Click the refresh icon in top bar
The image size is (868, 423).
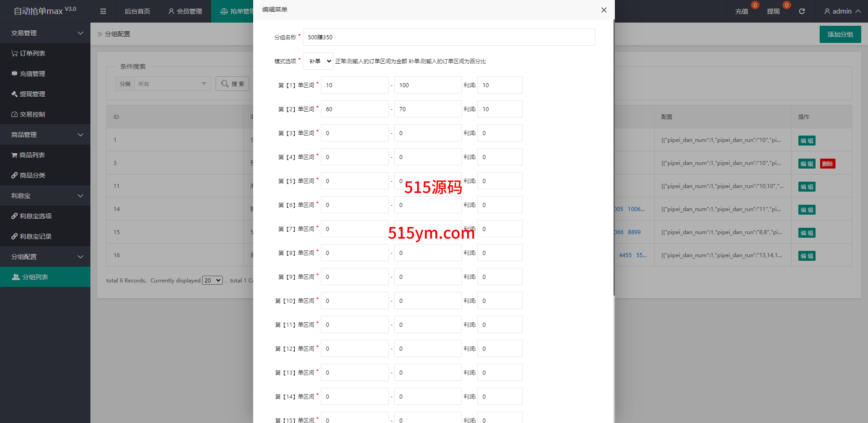pos(802,11)
